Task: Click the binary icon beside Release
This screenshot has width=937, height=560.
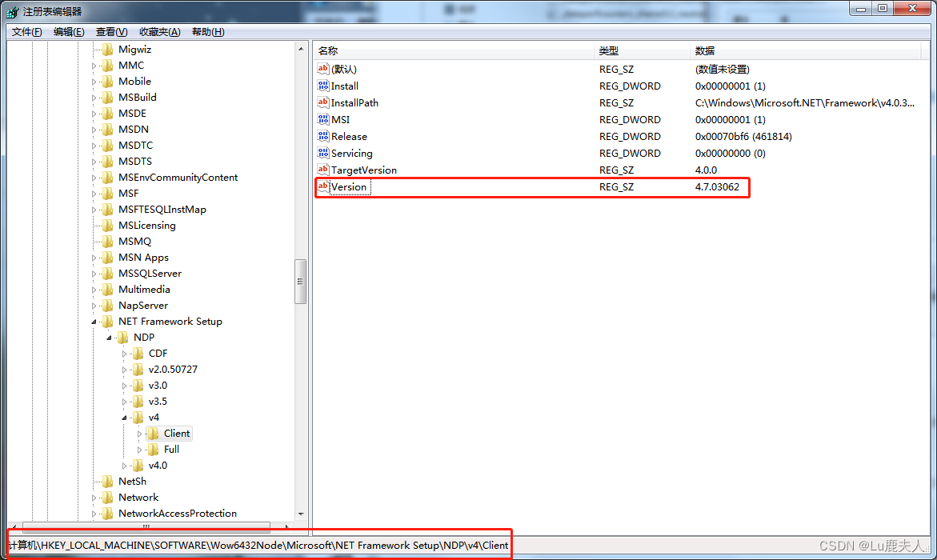Action: click(323, 136)
